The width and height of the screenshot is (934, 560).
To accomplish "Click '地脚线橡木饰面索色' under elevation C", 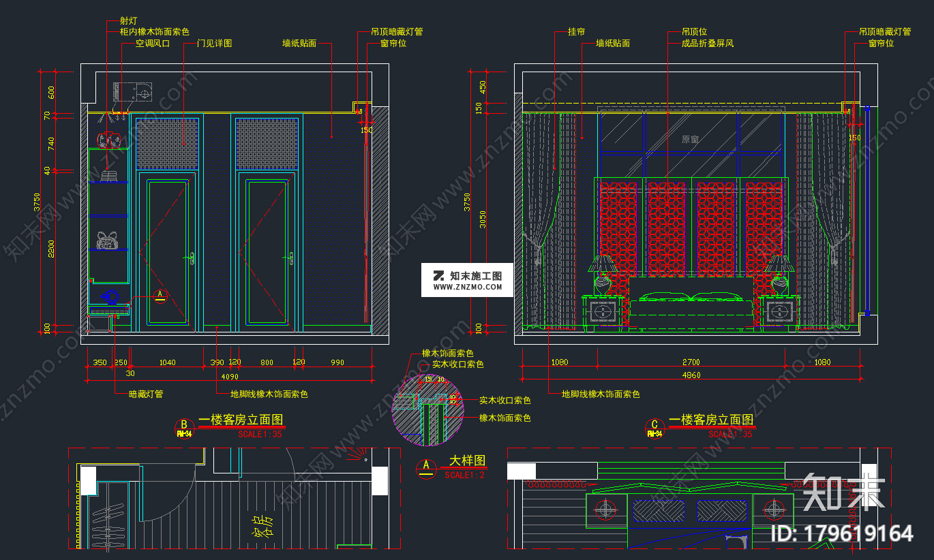I will (x=601, y=394).
